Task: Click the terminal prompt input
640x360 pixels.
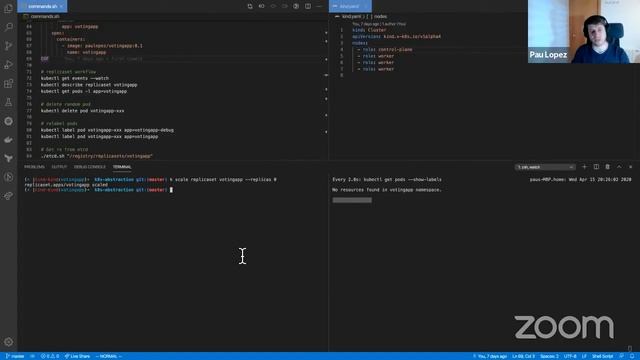Action: click(x=171, y=190)
